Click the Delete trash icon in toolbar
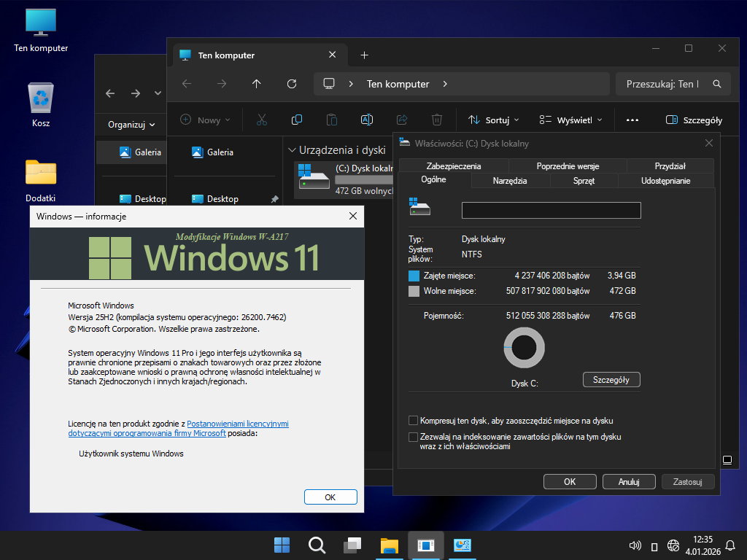 pos(436,120)
